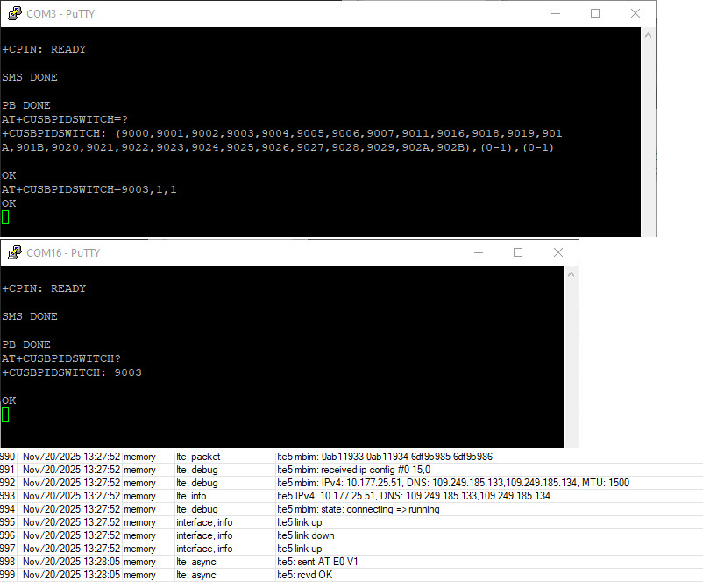Image resolution: width=703 pixels, height=588 pixels.
Task: Click 'AT+CUSBPIDSWITCH?' line in COM16 terminal
Action: tap(61, 358)
